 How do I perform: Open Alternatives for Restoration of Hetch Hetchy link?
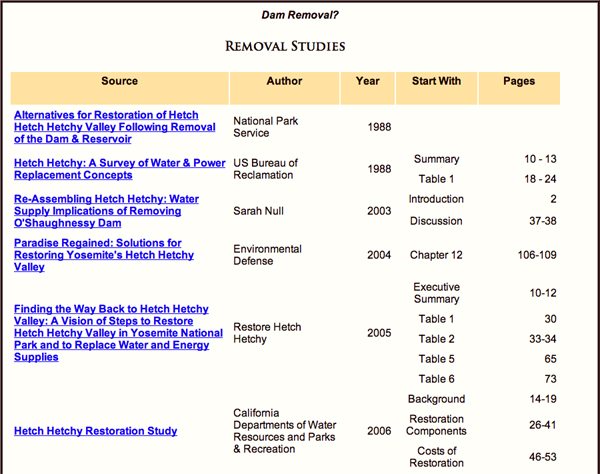click(114, 127)
